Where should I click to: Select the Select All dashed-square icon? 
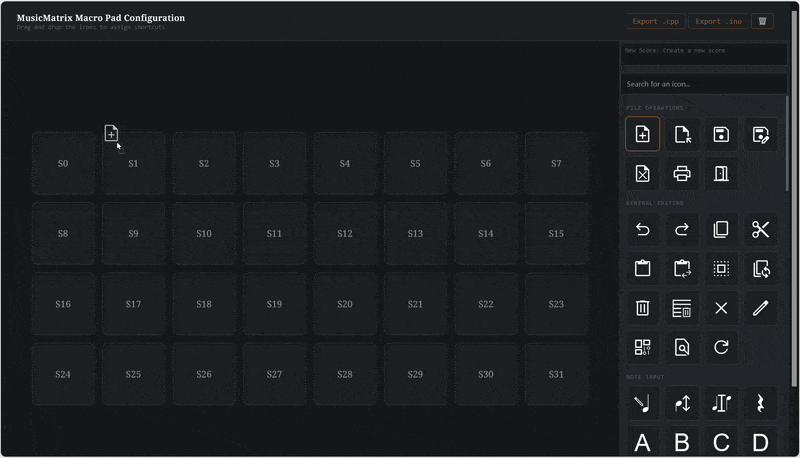(721, 268)
